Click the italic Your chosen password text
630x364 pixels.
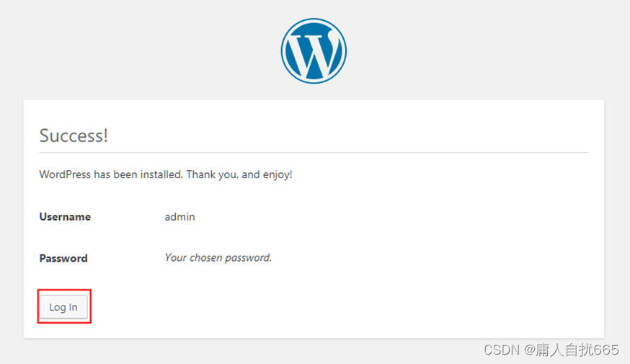(218, 257)
